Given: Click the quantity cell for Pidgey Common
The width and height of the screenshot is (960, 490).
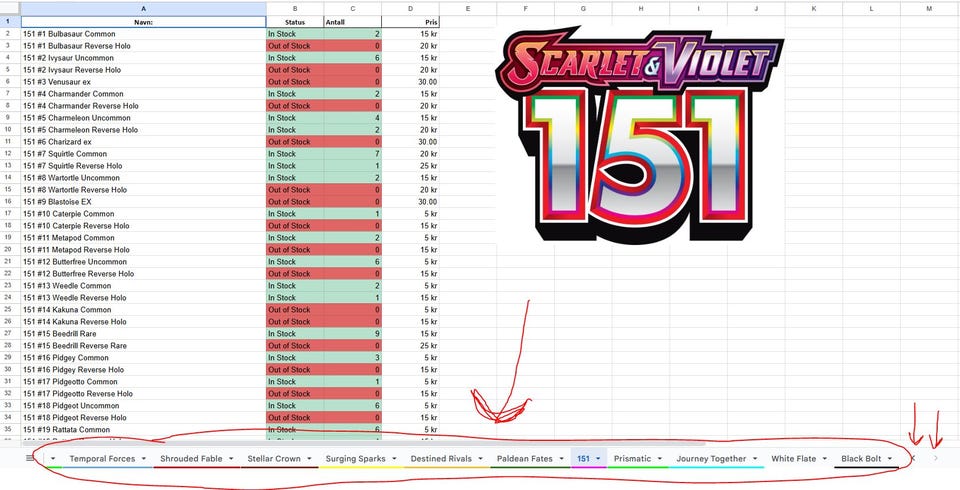Looking at the screenshot, I should [x=353, y=358].
